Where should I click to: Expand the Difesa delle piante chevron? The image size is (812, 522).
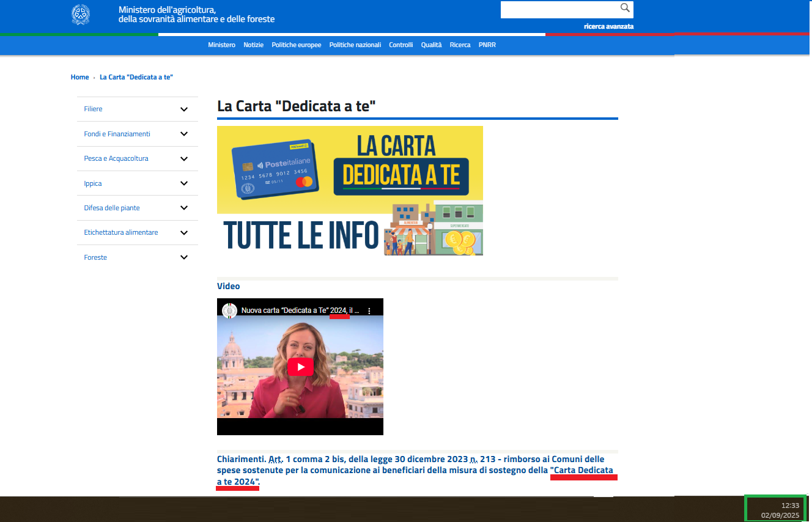[184, 208]
